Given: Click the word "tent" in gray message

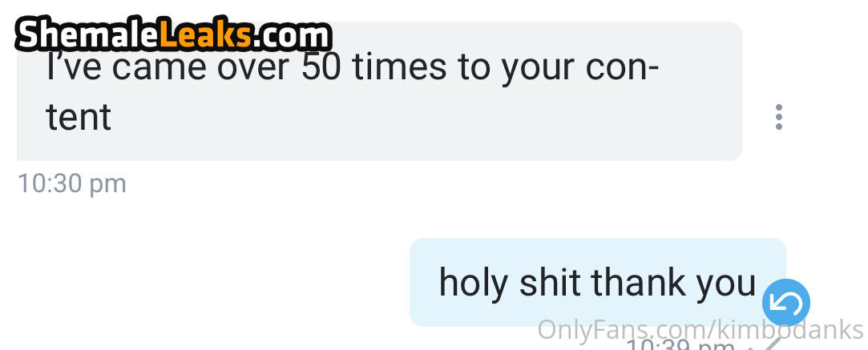Looking at the screenshot, I should pyautogui.click(x=79, y=117).
